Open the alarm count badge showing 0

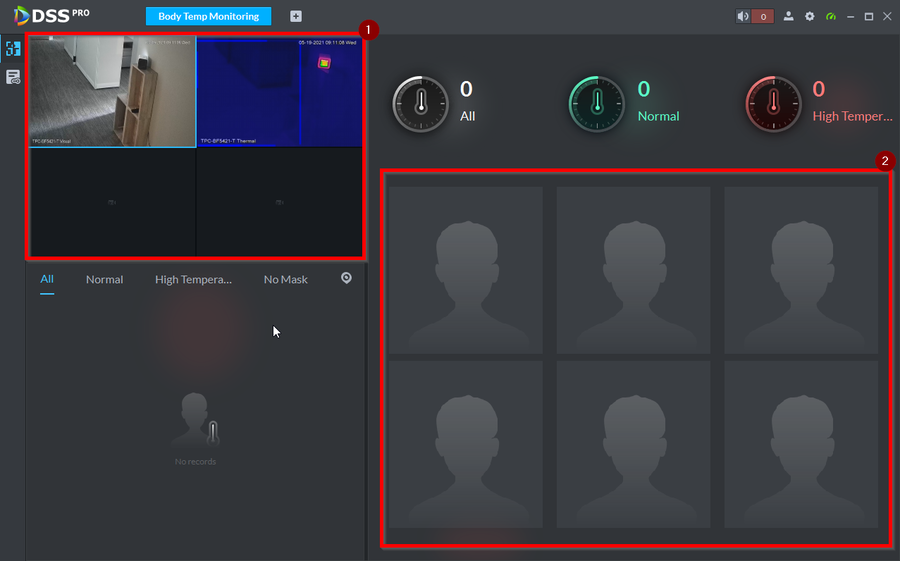click(x=763, y=17)
